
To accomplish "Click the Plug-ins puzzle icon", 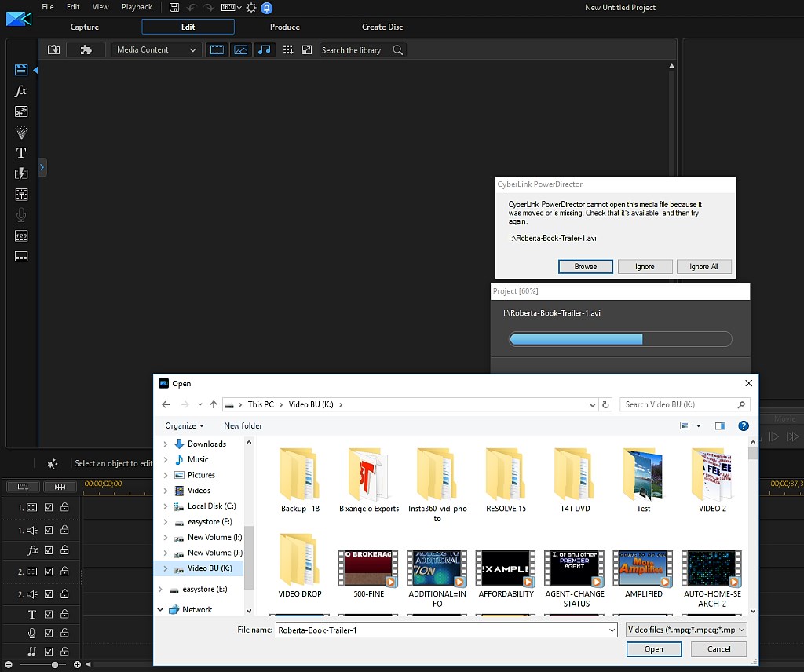I will pos(86,49).
